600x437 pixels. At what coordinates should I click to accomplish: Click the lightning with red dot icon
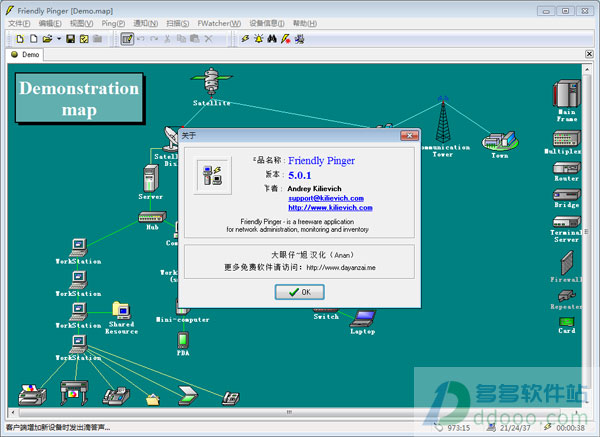(x=285, y=39)
